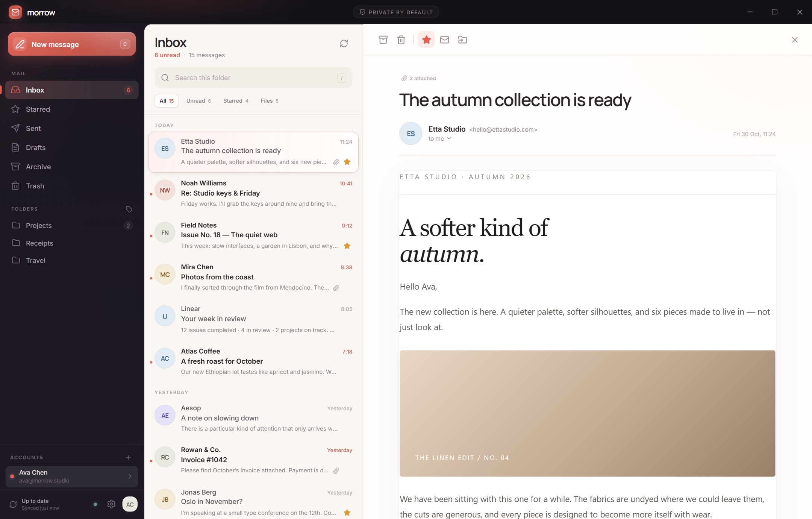The image size is (812, 519).
Task: Open the Travel folder
Action: (x=72, y=260)
